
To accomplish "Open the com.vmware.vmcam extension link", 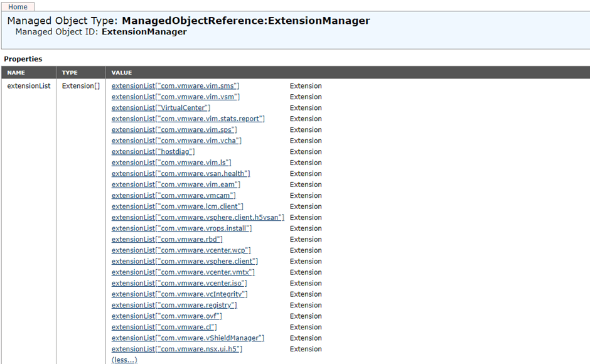I will (173, 196).
